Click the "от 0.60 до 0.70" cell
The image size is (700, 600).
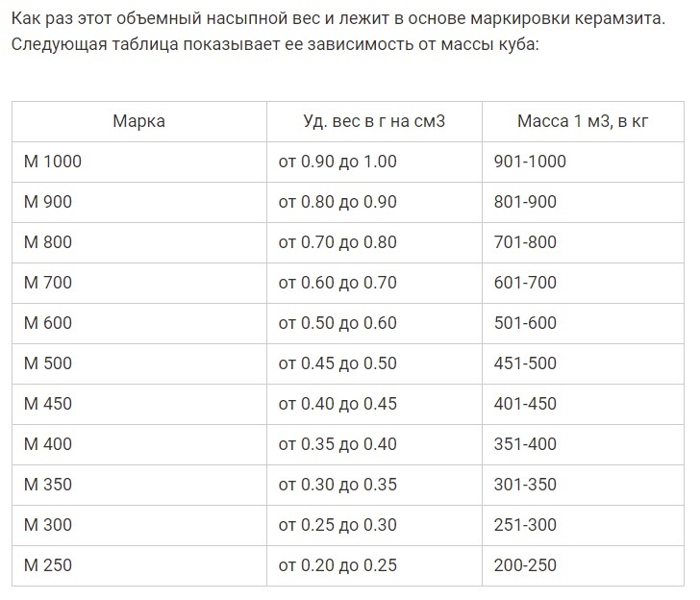coord(337,283)
